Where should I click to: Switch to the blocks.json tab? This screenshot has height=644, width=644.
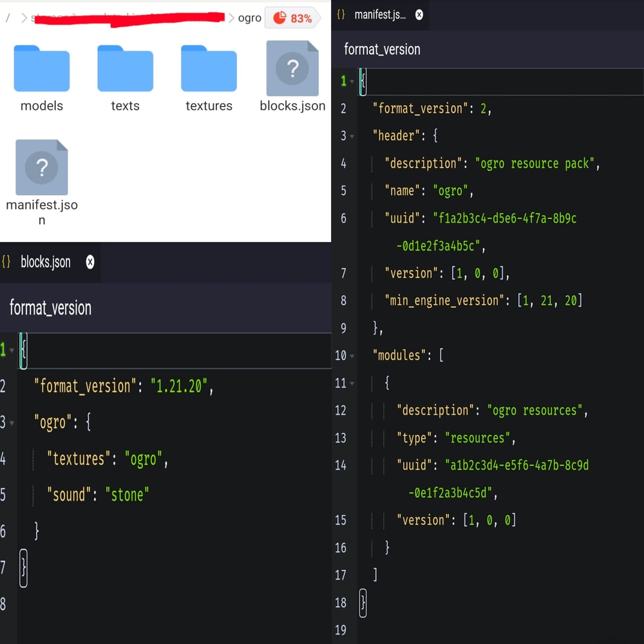pos(45,262)
